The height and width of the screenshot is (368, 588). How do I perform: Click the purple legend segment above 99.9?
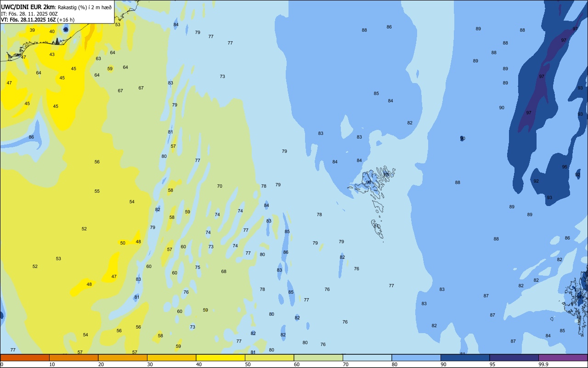563,357
